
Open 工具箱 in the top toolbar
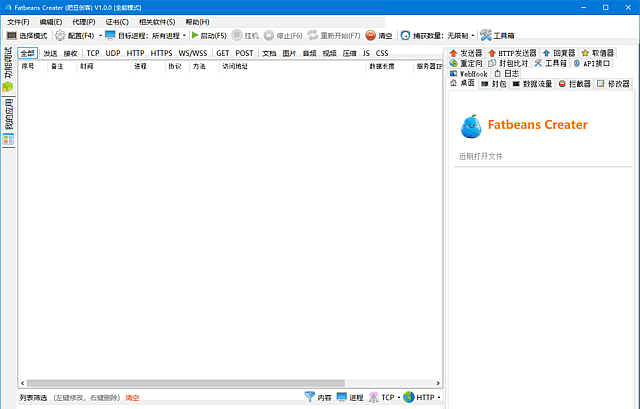tap(497, 36)
